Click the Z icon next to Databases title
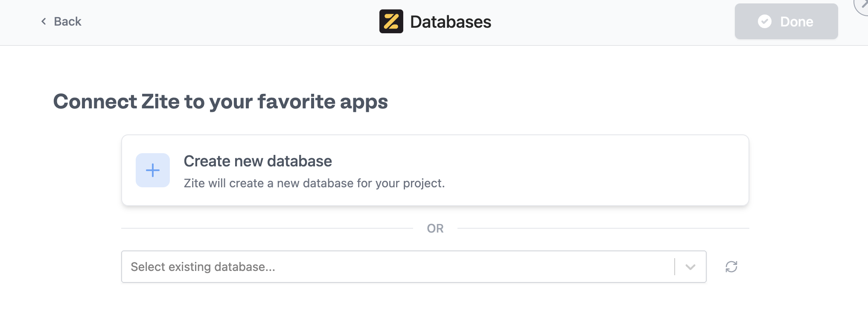Image resolution: width=868 pixels, height=320 pixels. (x=391, y=21)
